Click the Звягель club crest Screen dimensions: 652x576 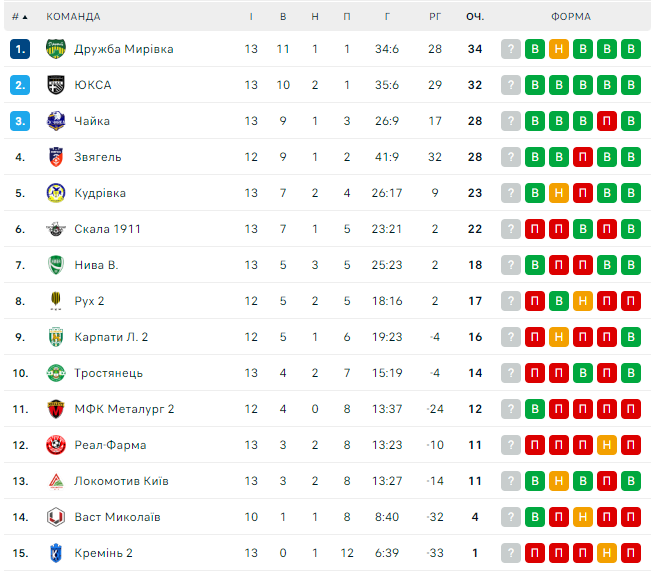(56, 157)
